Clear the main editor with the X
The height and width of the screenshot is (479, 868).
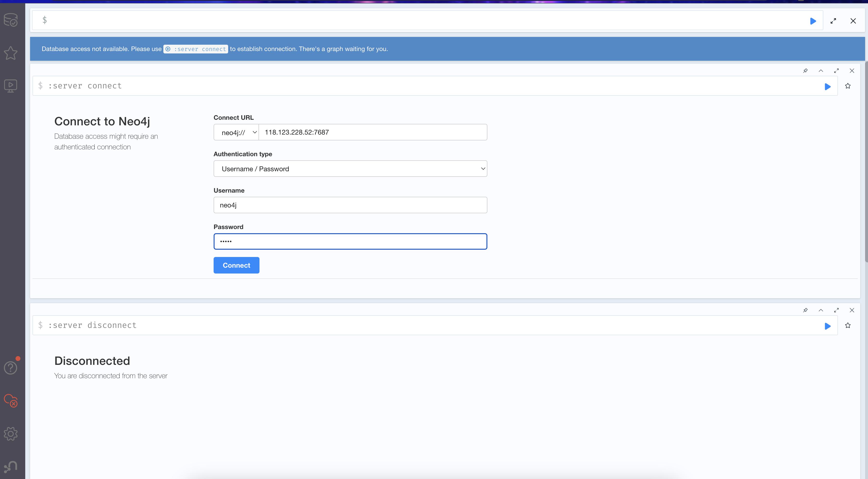853,21
